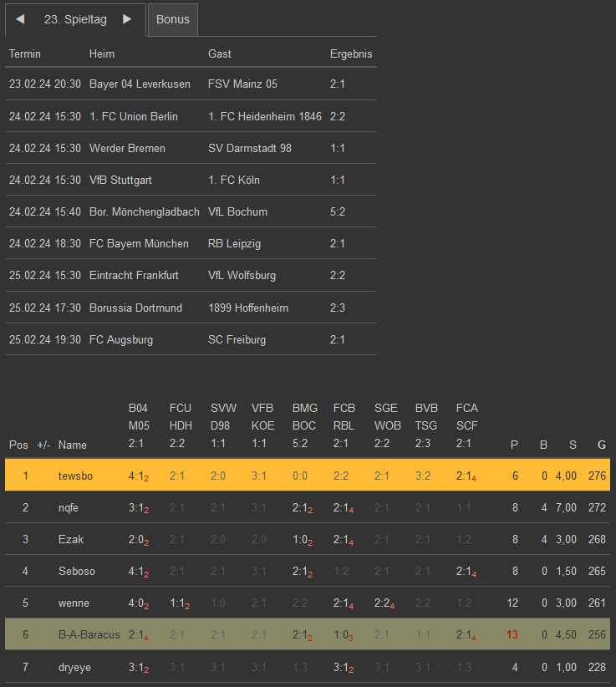Click the G total points column header
The width and height of the screenshot is (616, 687).
click(x=600, y=445)
